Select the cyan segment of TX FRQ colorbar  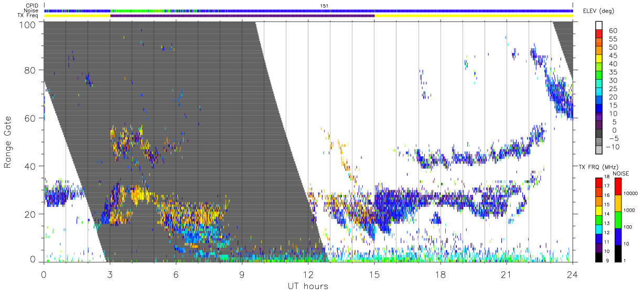[599, 229]
